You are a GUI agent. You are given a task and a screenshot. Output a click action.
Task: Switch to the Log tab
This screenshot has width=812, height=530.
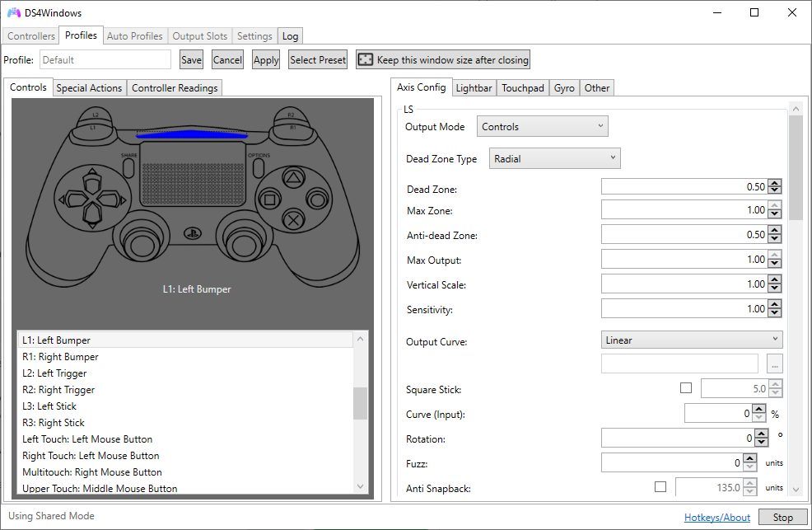[290, 35]
